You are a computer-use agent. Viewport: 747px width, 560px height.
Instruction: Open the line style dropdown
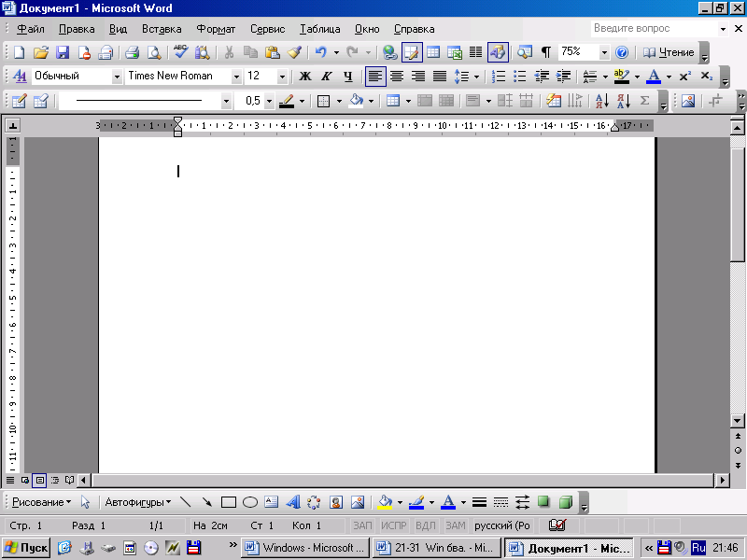[226, 101]
